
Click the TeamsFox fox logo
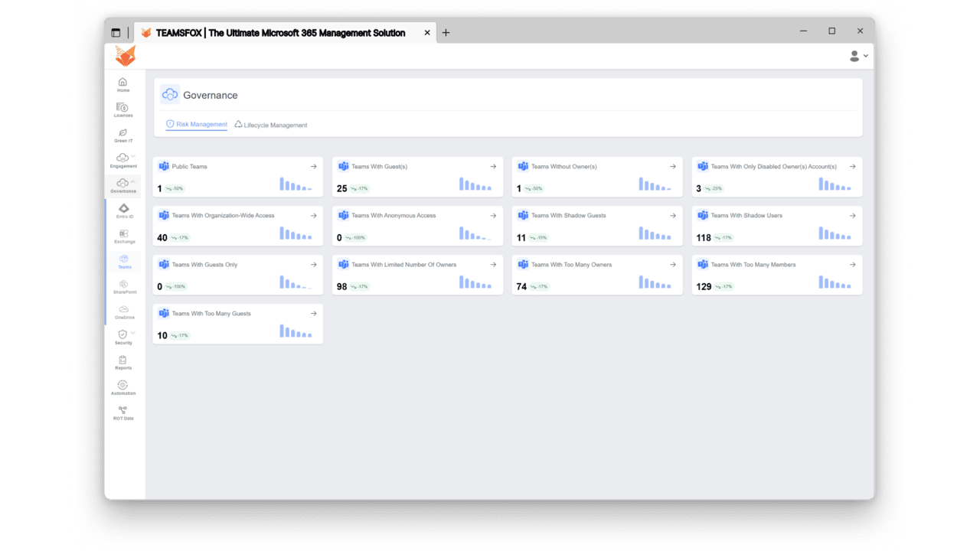pyautogui.click(x=125, y=56)
